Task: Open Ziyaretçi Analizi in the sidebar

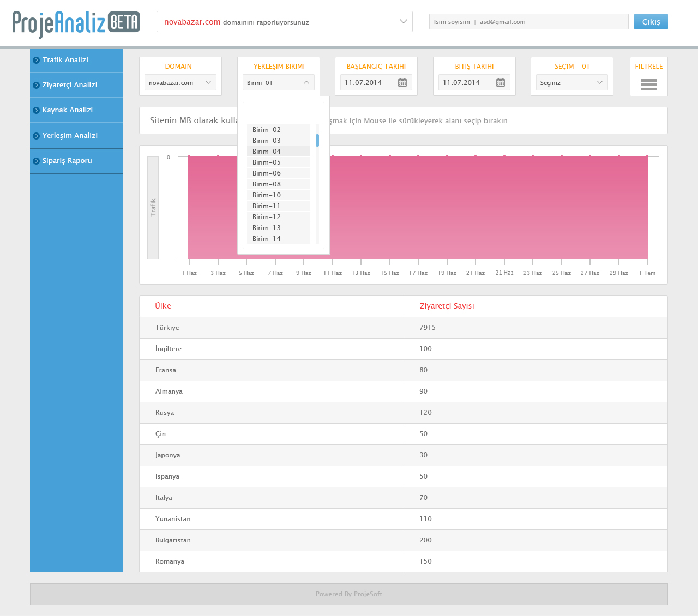Action: pyautogui.click(x=70, y=85)
